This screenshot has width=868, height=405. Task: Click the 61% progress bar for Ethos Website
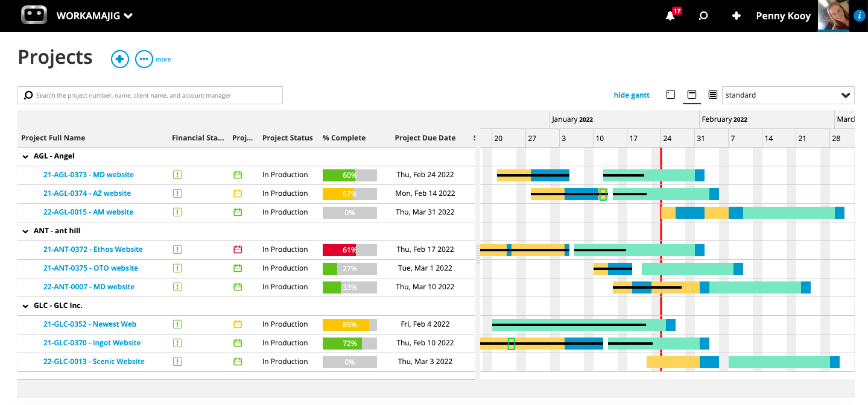349,249
